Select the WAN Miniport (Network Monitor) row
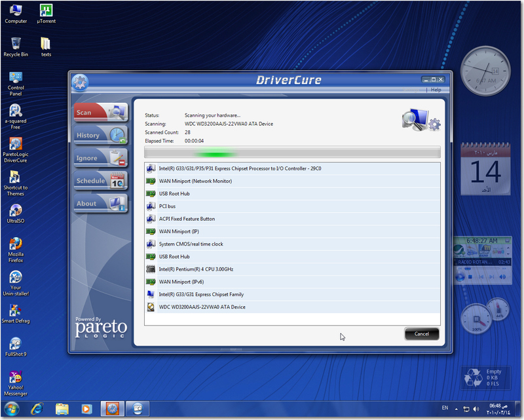The width and height of the screenshot is (524, 420). coord(292,181)
